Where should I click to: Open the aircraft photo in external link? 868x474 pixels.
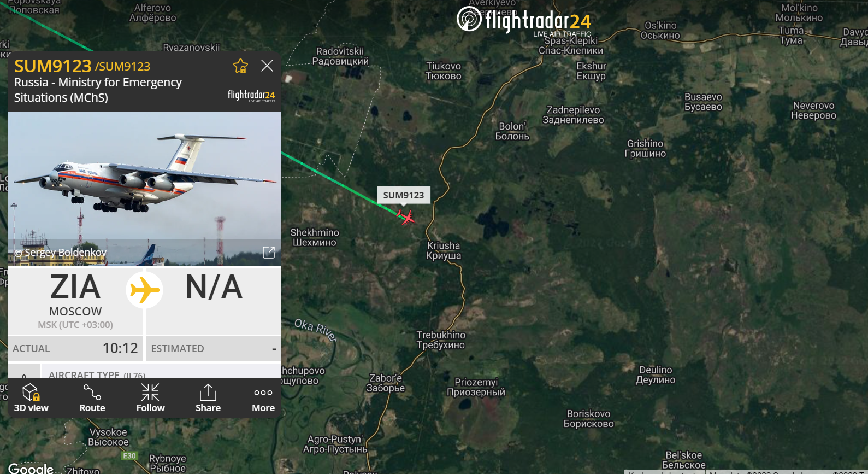tap(269, 252)
